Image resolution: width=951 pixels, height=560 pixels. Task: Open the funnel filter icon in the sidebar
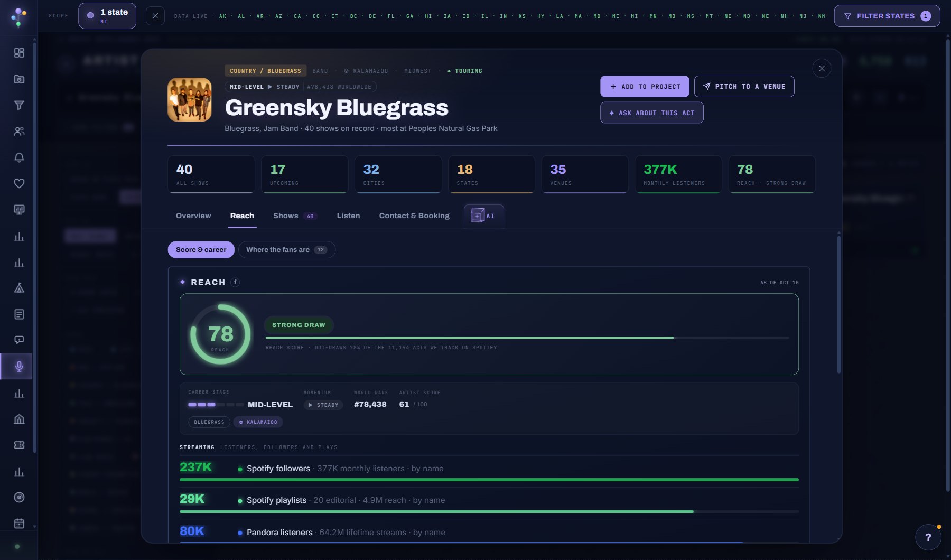[19, 105]
